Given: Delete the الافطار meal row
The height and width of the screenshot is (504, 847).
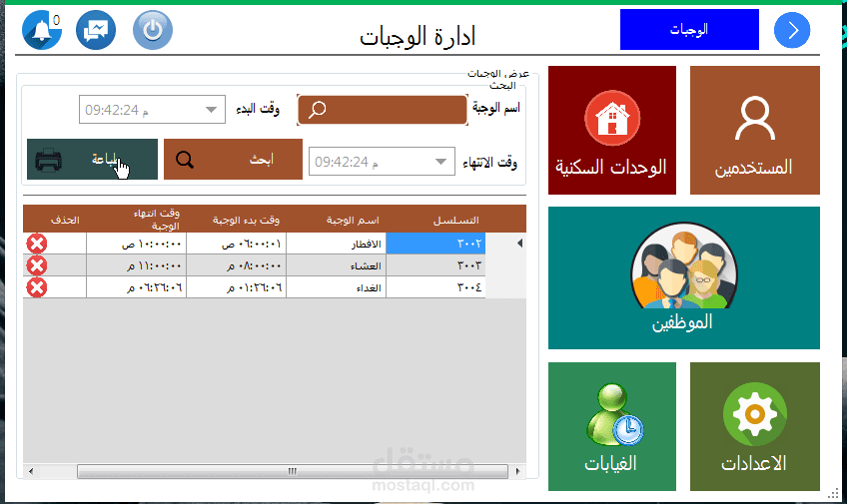Looking at the screenshot, I should pyautogui.click(x=37, y=244).
